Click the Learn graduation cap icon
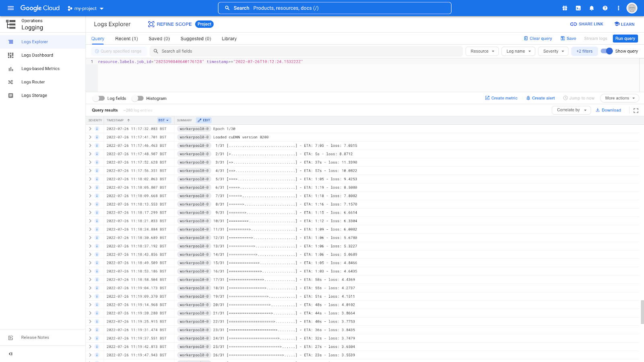644x362 pixels. pos(617,24)
